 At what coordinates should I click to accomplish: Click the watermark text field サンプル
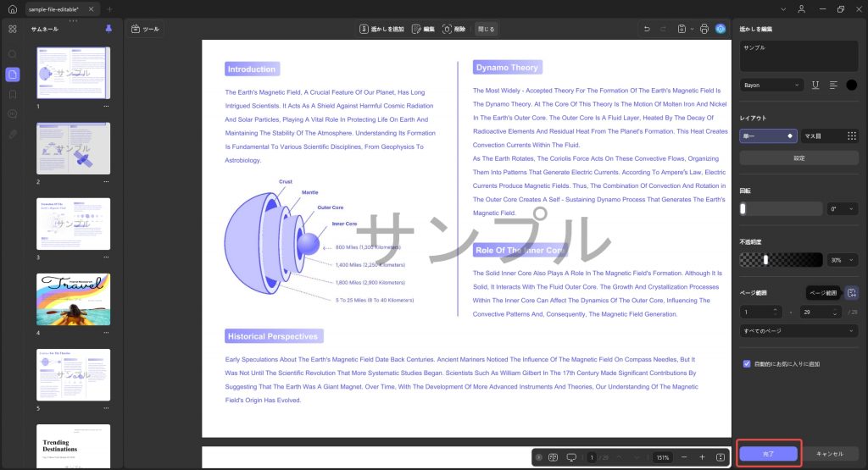[798, 55]
